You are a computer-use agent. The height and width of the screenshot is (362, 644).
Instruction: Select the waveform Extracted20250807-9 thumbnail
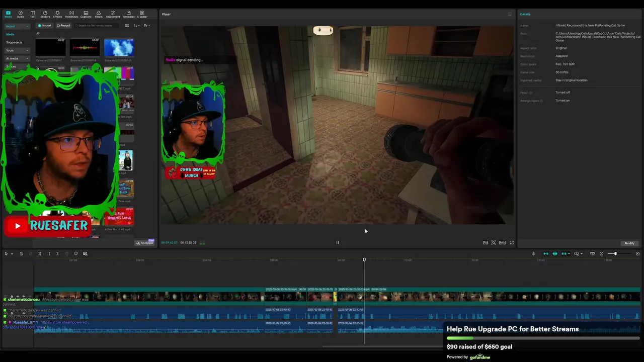point(85,48)
